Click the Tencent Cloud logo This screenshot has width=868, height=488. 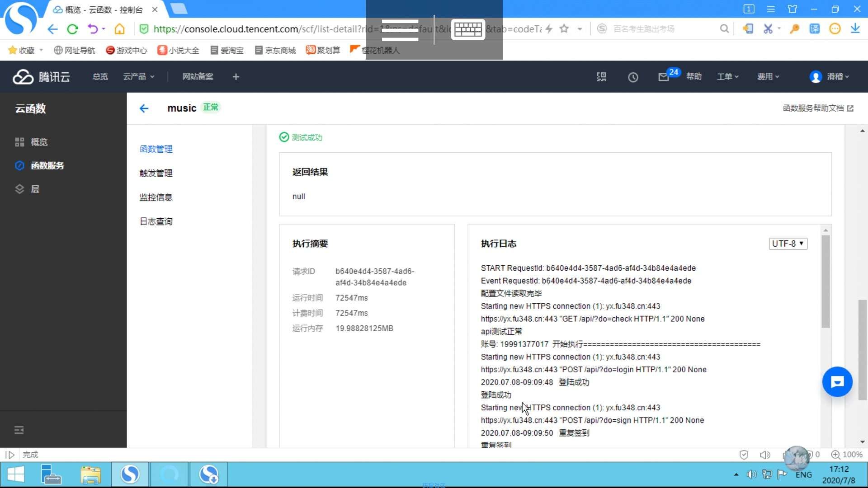[41, 77]
